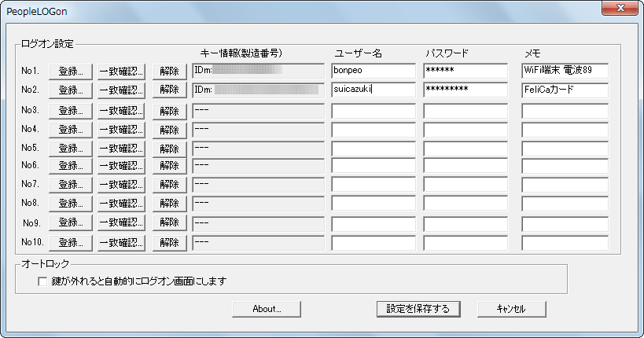Click 一致確認 button for No4

121,130
